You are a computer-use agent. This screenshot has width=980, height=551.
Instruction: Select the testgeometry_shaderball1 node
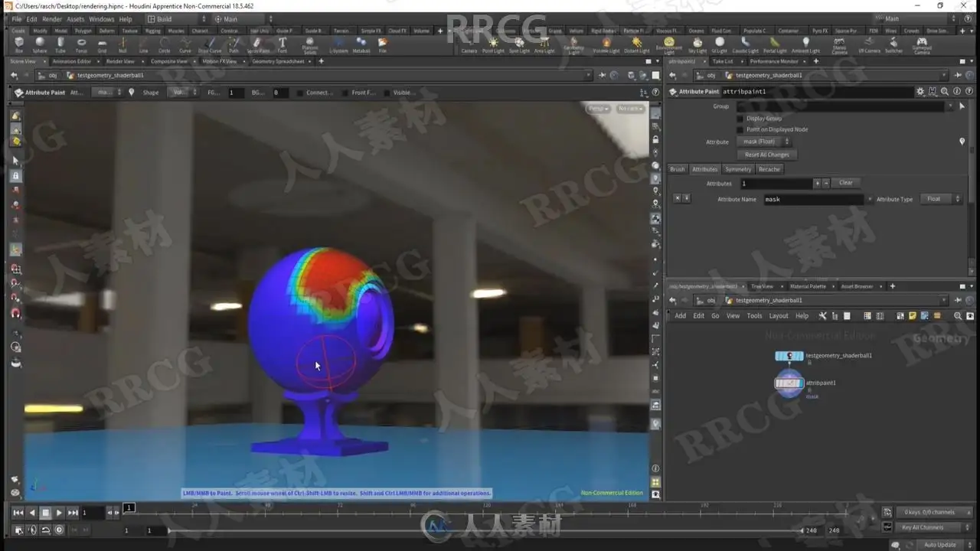(789, 356)
